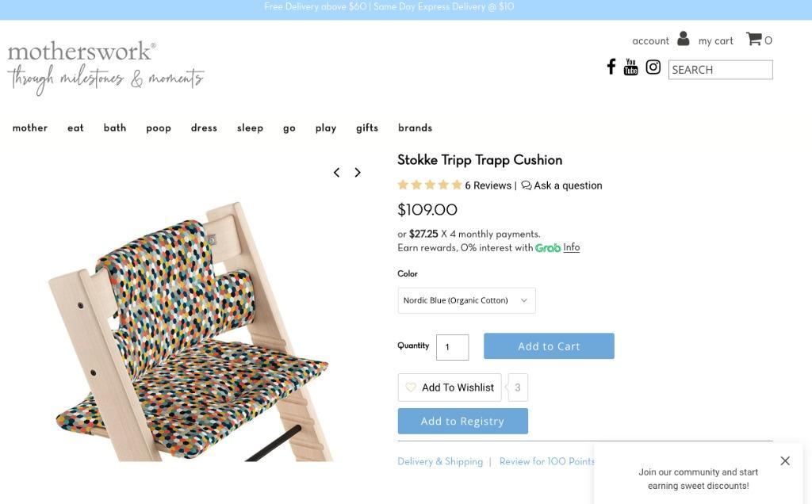Viewport: 812px width, 504px height.
Task: Open the shopping cart icon
Action: tap(753, 39)
